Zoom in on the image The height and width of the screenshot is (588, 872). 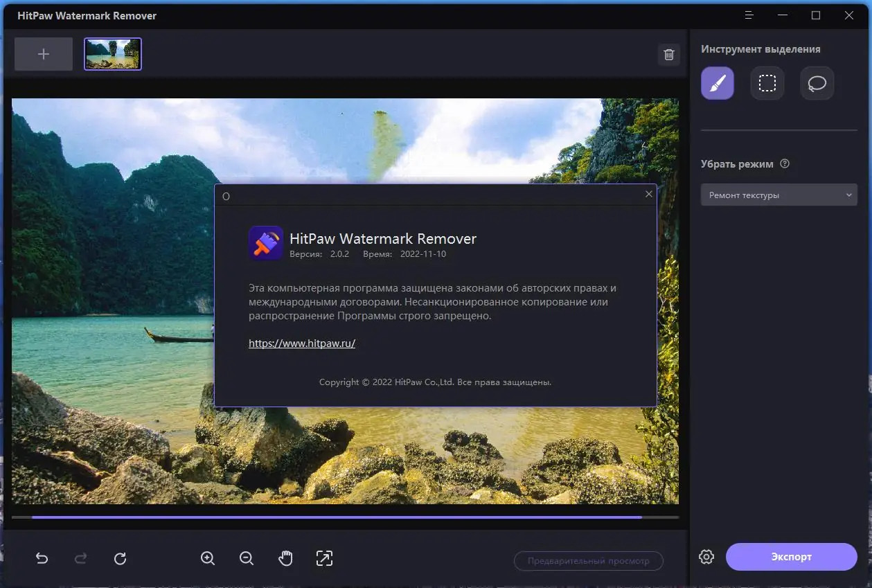coord(207,558)
